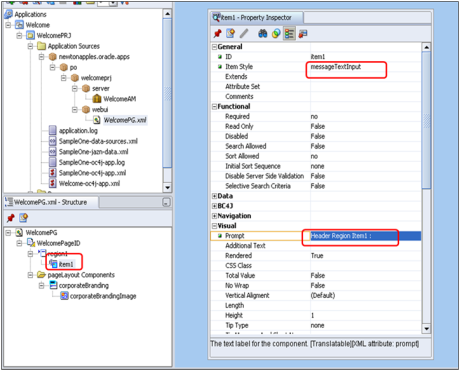Viewport: 460px width, 371px height.
Task: Collapse the Functional property section
Action: click(x=215, y=107)
